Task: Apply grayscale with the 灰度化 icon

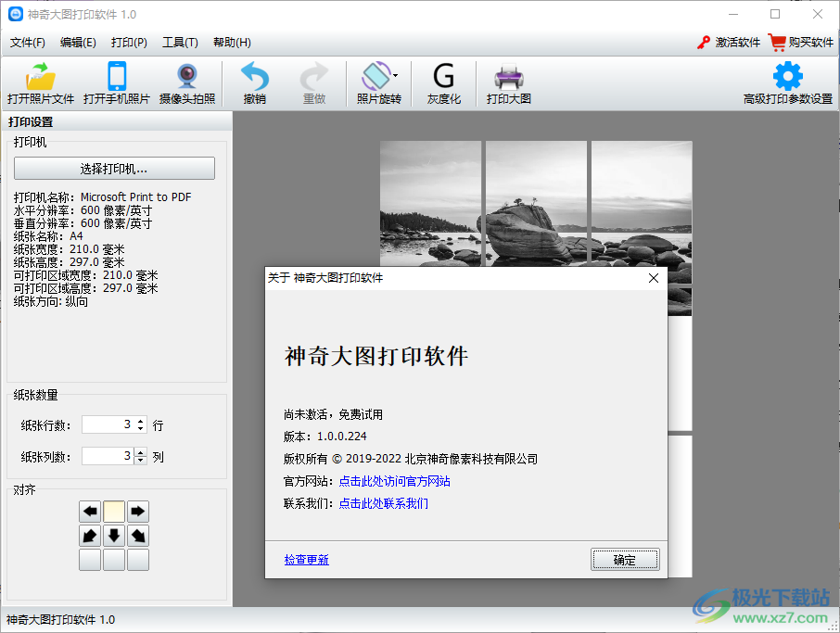Action: tap(443, 83)
